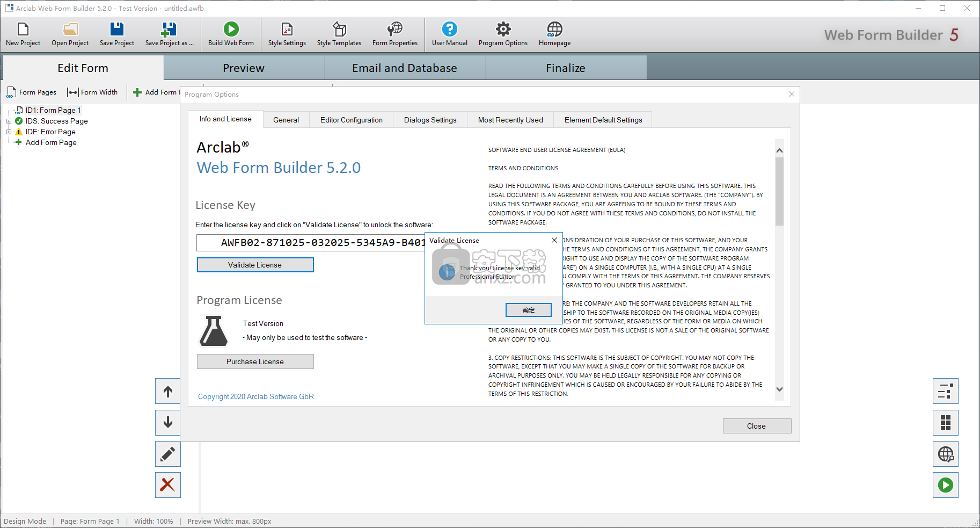Image resolution: width=980 pixels, height=528 pixels.
Task: Expand the IDS: Success Page tree node
Action: tap(9, 121)
